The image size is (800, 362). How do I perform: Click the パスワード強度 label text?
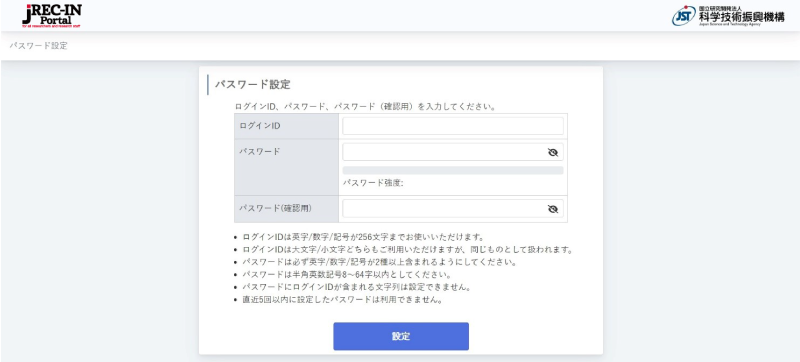[373, 184]
